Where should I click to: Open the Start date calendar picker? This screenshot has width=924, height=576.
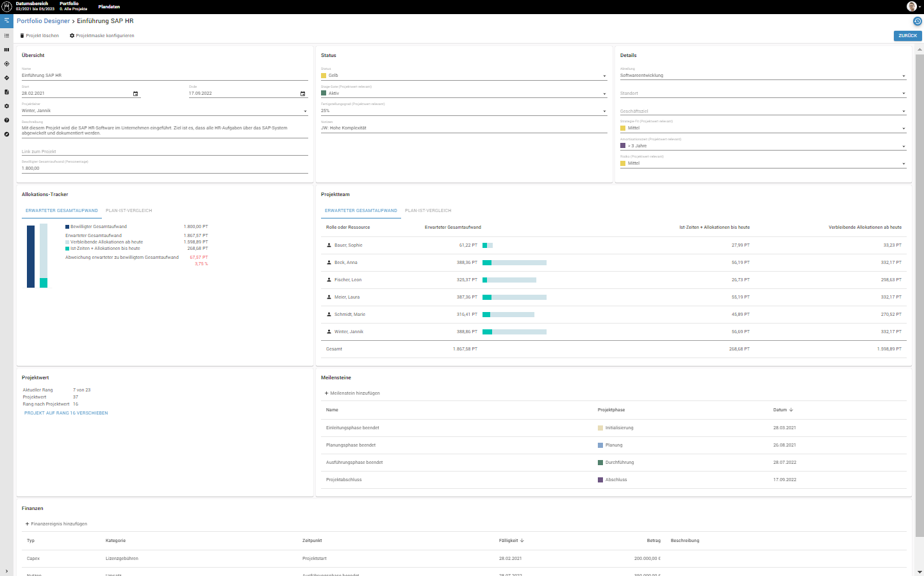tap(135, 94)
